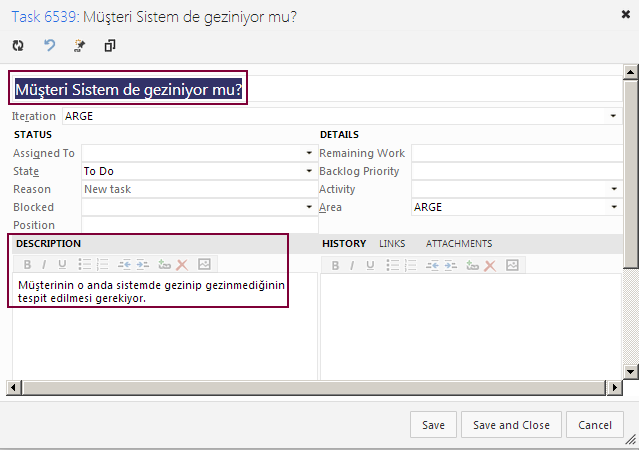
Task: Click the Remaining Work input field
Action: pos(515,153)
